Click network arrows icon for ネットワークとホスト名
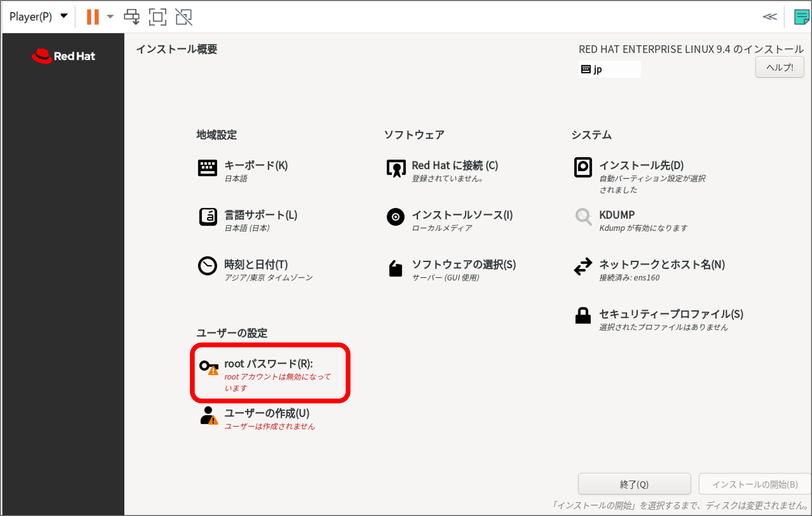 coord(583,266)
